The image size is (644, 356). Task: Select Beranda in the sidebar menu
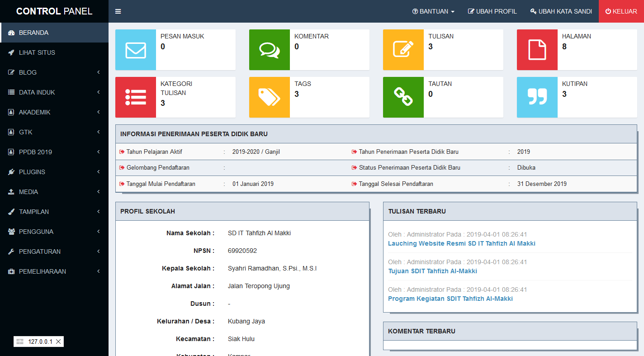(54, 33)
